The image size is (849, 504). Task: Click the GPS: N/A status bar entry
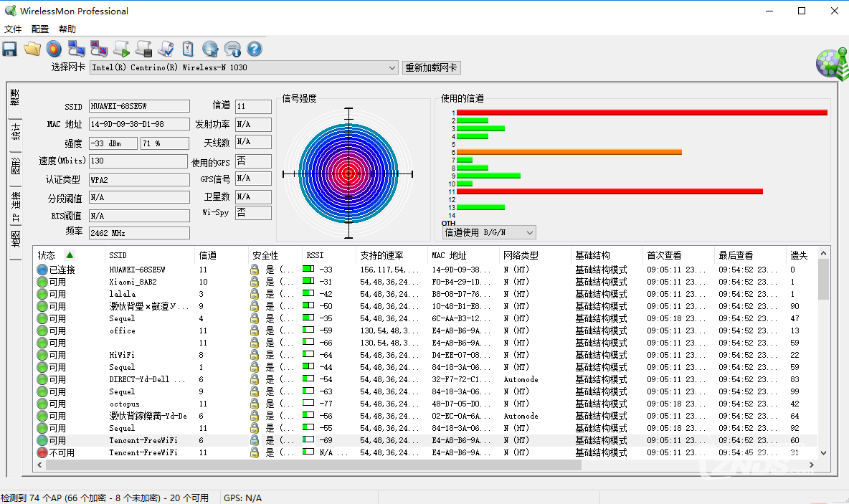[242, 498]
